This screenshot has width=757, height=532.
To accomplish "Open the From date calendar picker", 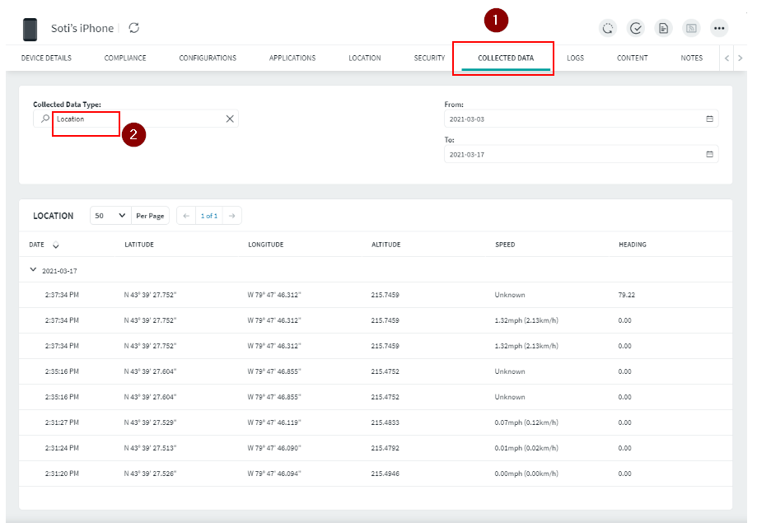I will tap(710, 119).
